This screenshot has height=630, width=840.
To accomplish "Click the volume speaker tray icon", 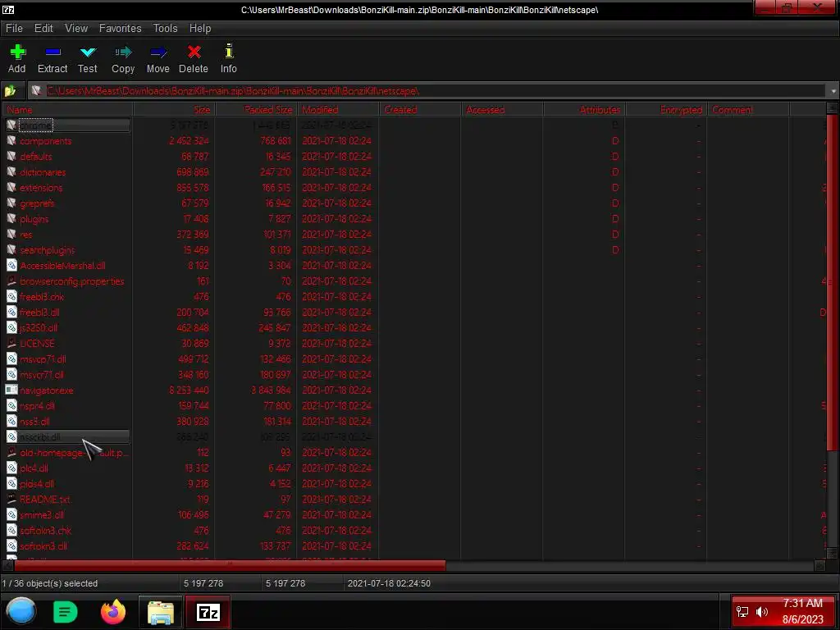I will 762,612.
